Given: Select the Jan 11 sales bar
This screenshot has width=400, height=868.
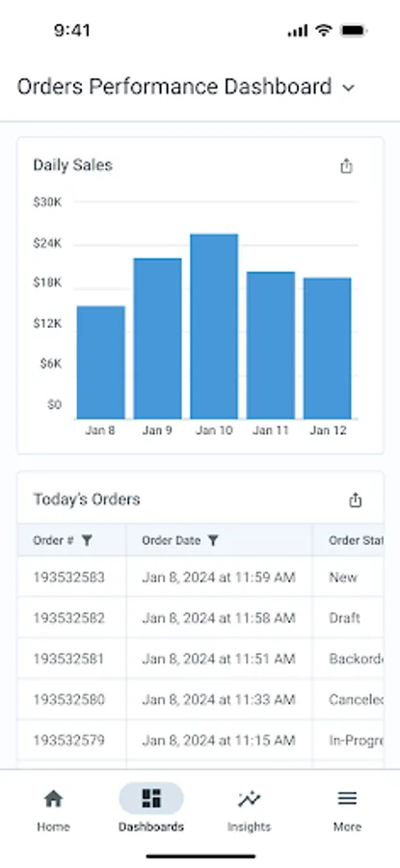Looking at the screenshot, I should coord(271,345).
